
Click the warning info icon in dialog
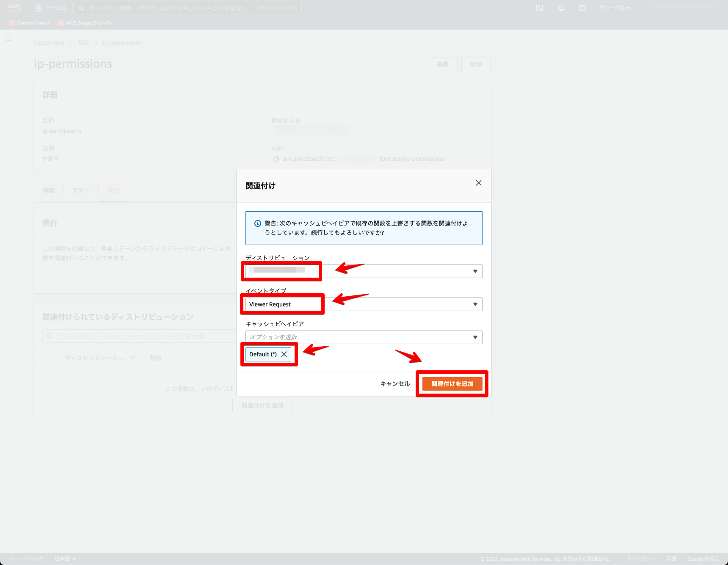point(257,223)
